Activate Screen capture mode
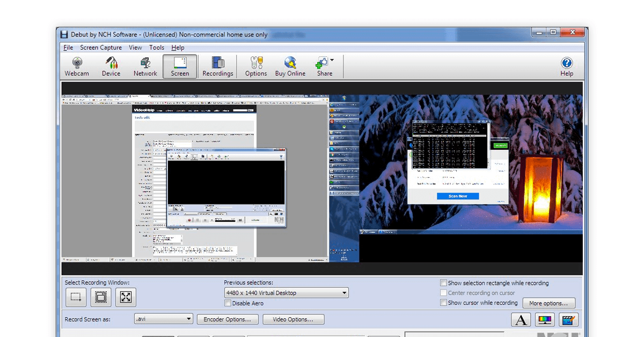 pyautogui.click(x=180, y=67)
